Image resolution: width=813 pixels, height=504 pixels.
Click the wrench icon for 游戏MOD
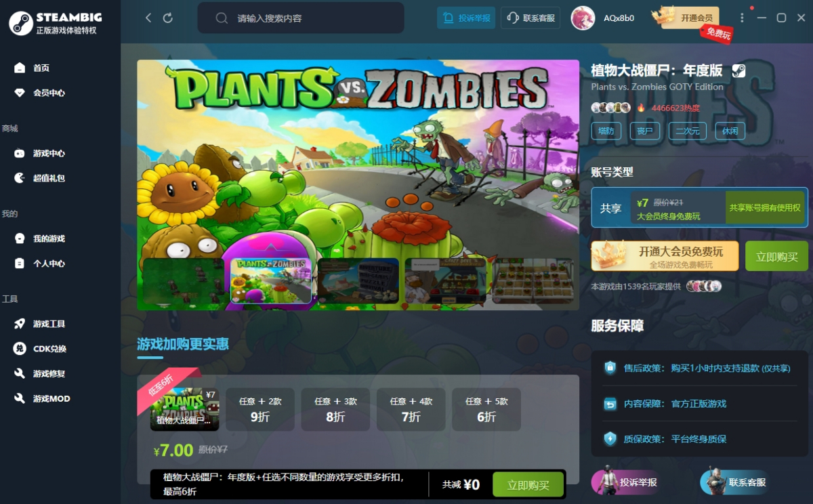[20, 399]
